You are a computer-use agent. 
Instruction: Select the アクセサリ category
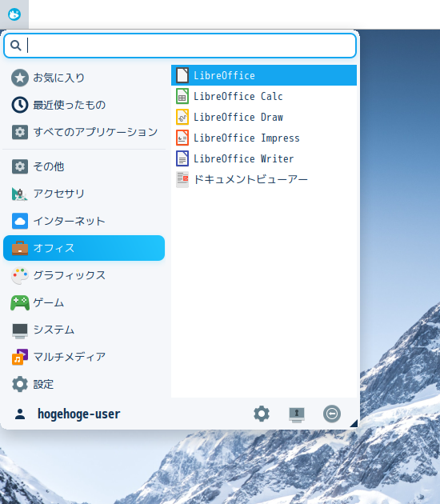pyautogui.click(x=84, y=194)
